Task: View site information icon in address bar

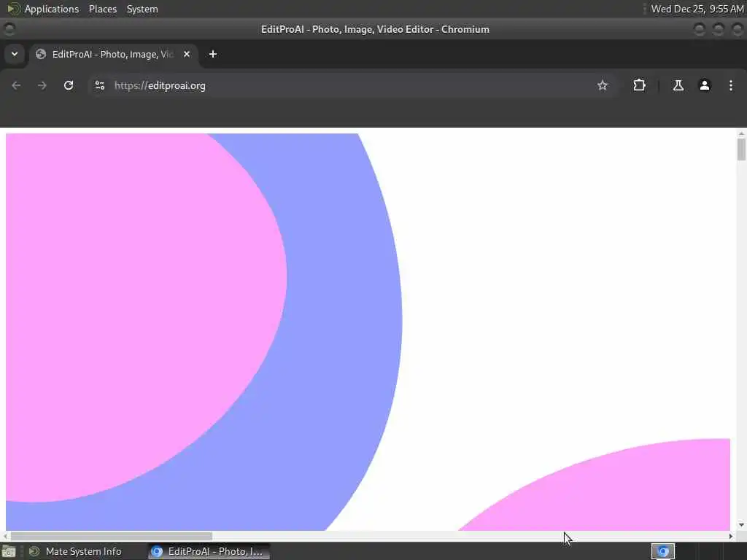Action: point(99,86)
